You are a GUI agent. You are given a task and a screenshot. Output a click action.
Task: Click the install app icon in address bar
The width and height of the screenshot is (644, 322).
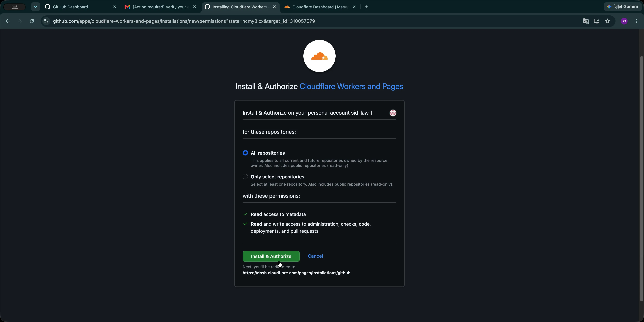click(597, 21)
